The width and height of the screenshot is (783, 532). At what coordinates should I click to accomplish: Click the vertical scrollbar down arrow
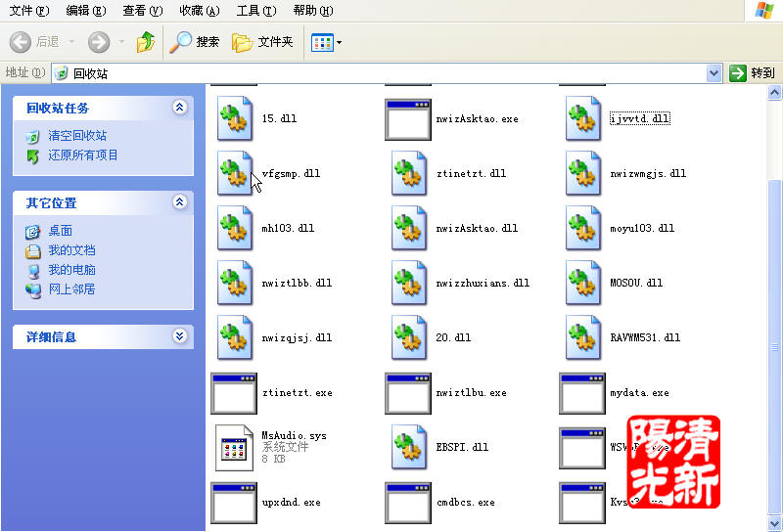pos(774,524)
